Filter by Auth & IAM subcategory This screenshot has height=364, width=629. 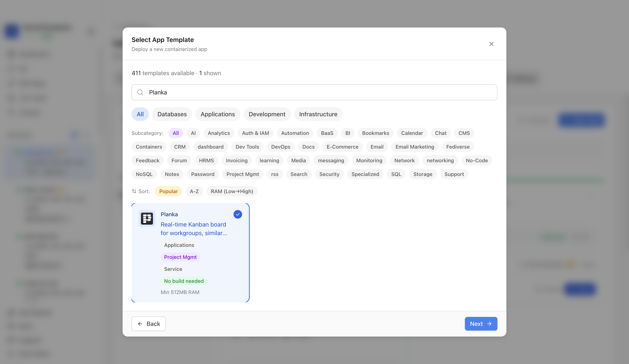tap(255, 133)
